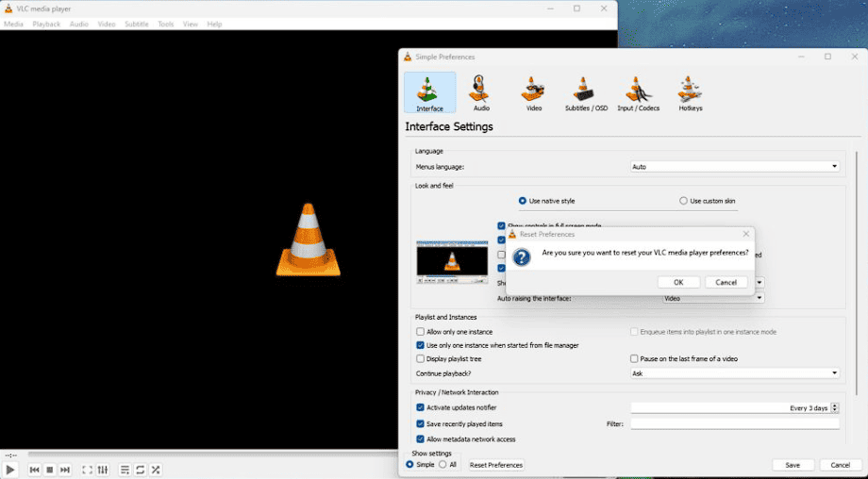
Task: Click the Save preferences button
Action: (x=793, y=465)
